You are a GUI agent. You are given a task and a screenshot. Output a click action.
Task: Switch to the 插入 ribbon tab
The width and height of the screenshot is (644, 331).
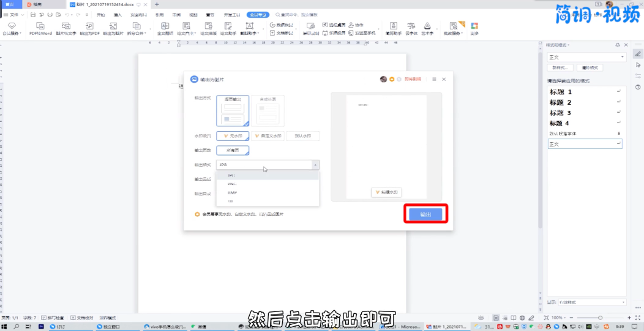point(118,14)
